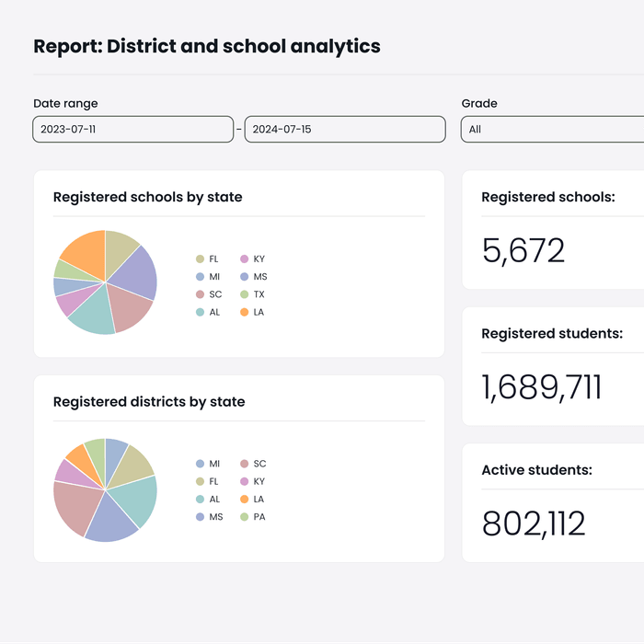
Task: Select the teal AL slice in districts pie
Action: [x=135, y=499]
